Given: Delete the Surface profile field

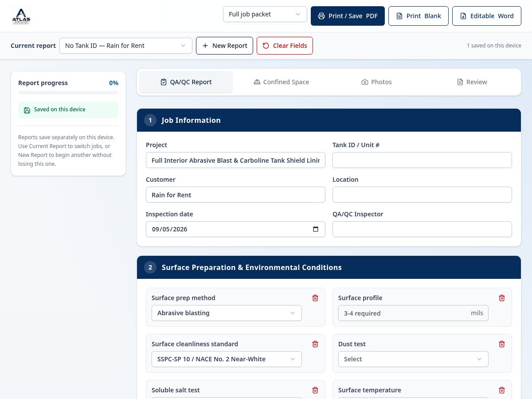Looking at the screenshot, I should (x=502, y=298).
